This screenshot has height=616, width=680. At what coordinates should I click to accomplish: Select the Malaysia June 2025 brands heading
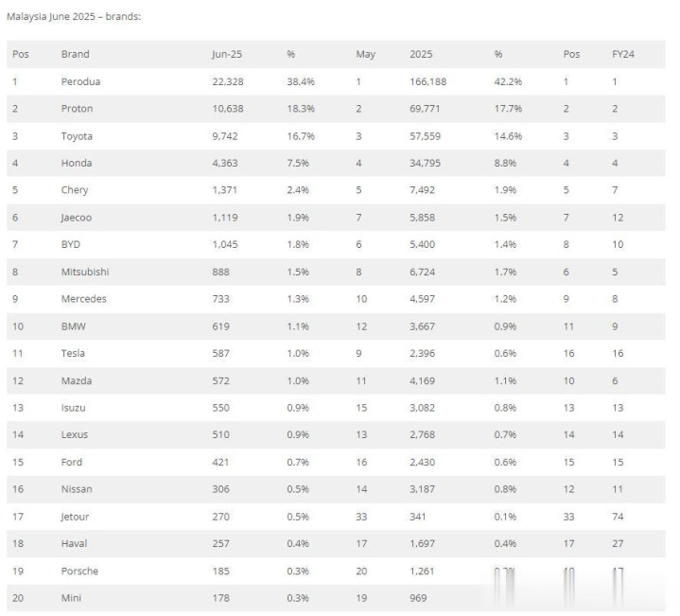74,16
